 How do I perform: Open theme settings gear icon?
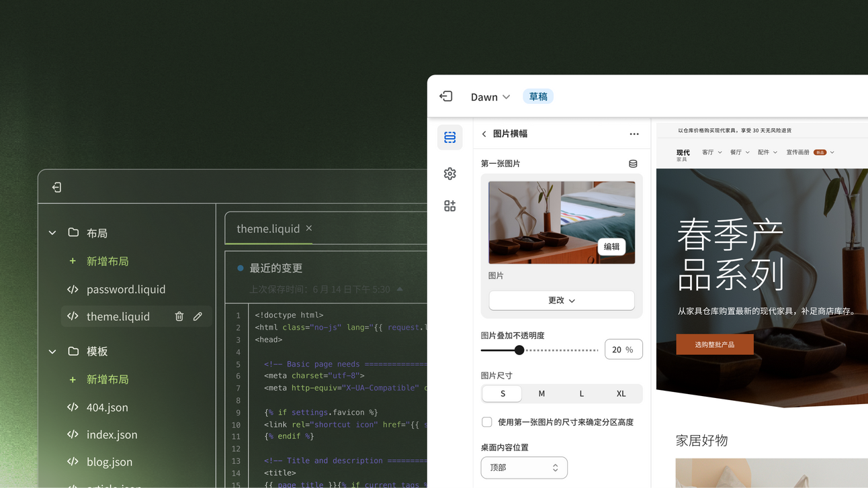450,174
